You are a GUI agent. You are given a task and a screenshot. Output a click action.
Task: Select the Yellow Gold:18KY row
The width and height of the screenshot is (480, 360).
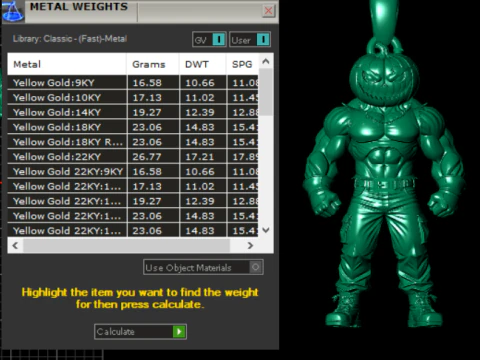(133, 127)
